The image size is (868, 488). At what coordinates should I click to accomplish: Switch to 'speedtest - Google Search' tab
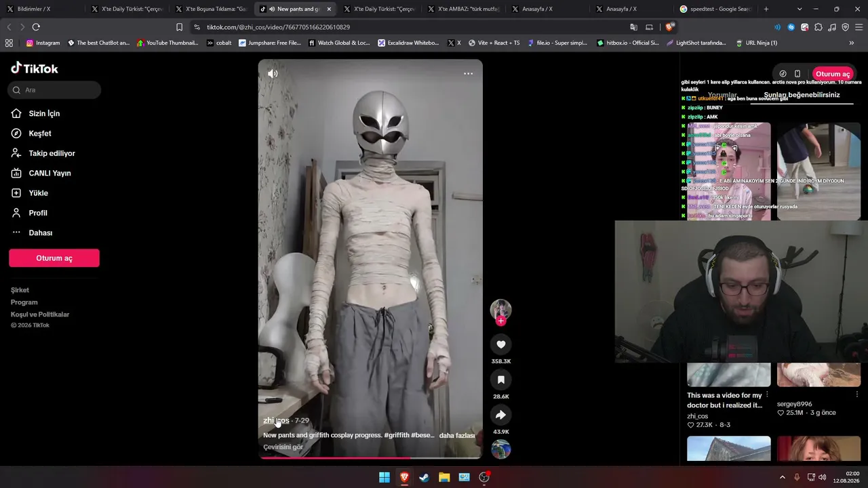click(716, 9)
